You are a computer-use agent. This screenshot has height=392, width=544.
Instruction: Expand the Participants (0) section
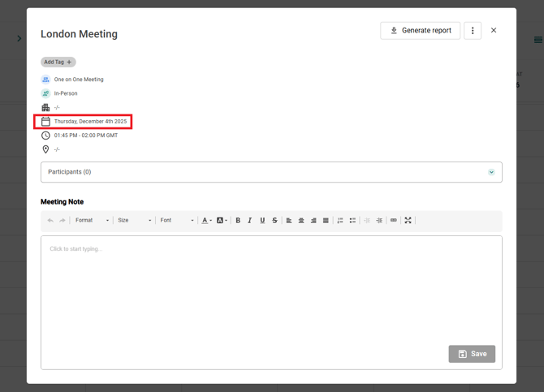(x=491, y=172)
